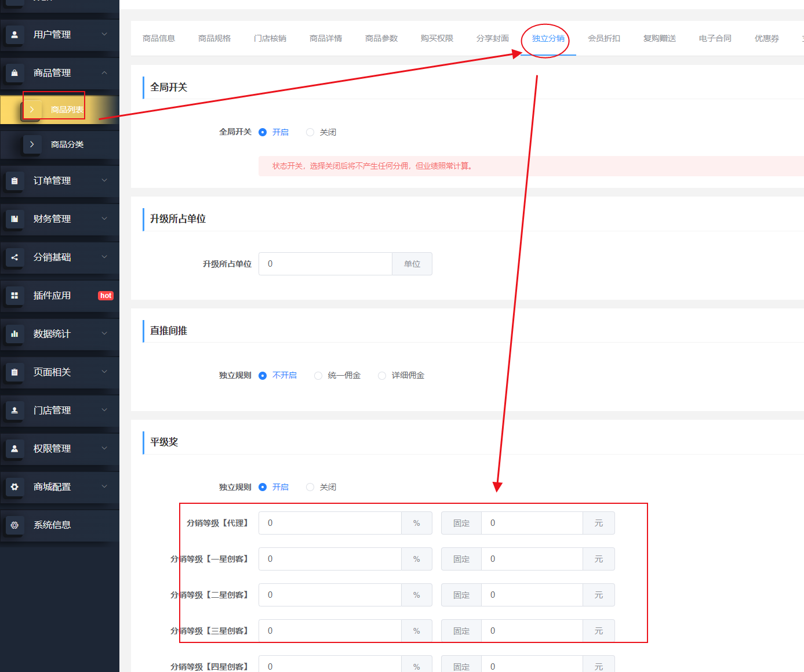The width and height of the screenshot is (804, 672).
Task: Expand the 门店管理 menu chevron
Action: pos(104,410)
